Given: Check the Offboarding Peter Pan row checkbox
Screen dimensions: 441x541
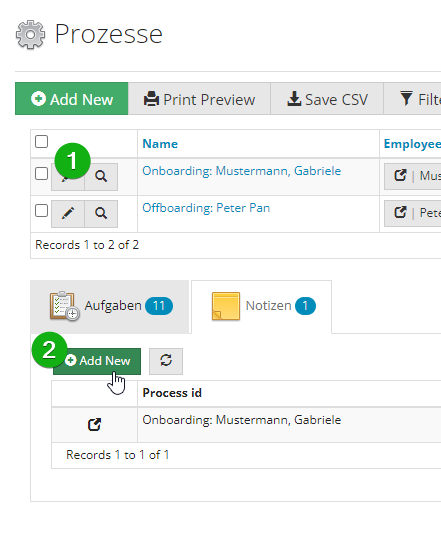Looking at the screenshot, I should coord(41,210).
